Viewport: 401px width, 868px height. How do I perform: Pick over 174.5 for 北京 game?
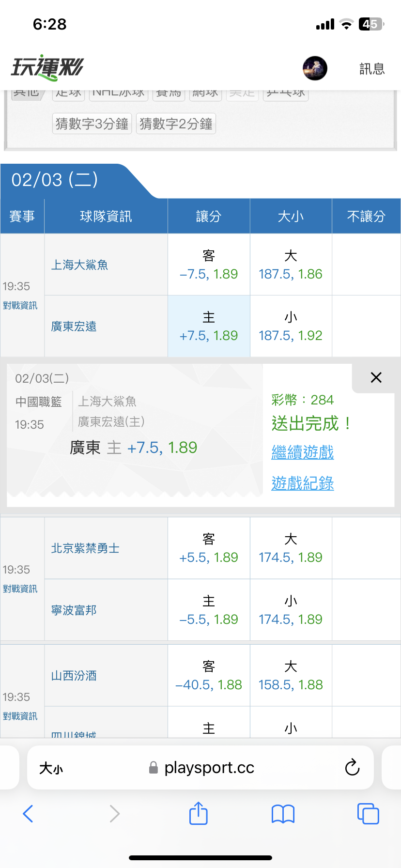(x=291, y=548)
